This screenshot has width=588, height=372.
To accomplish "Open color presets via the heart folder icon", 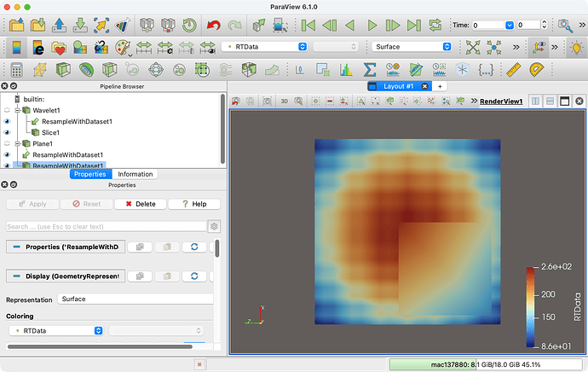I will coord(59,47).
